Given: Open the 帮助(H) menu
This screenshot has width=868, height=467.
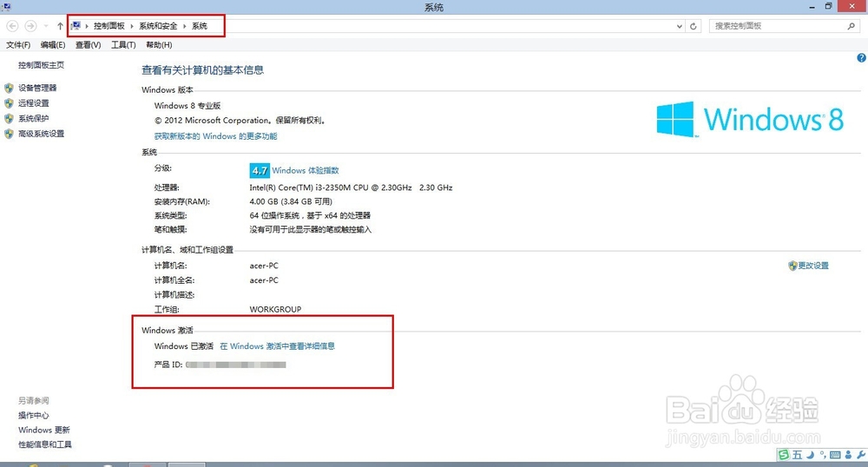Looking at the screenshot, I should (x=159, y=45).
